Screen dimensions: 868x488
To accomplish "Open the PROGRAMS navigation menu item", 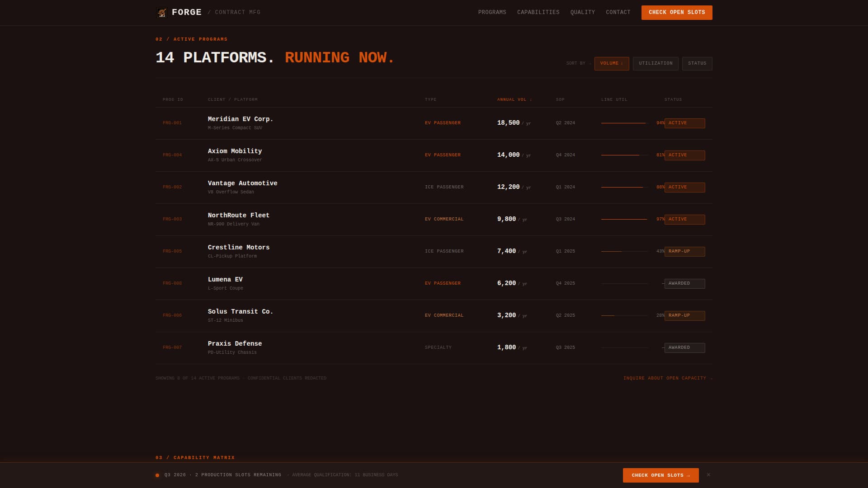I will pos(492,12).
